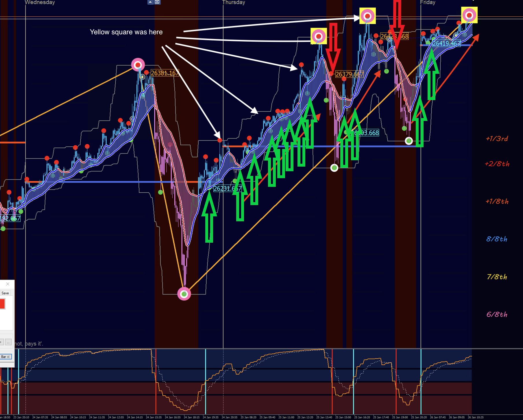Select the +2/8th level label
The width and height of the screenshot is (523, 420).
pyautogui.click(x=497, y=164)
